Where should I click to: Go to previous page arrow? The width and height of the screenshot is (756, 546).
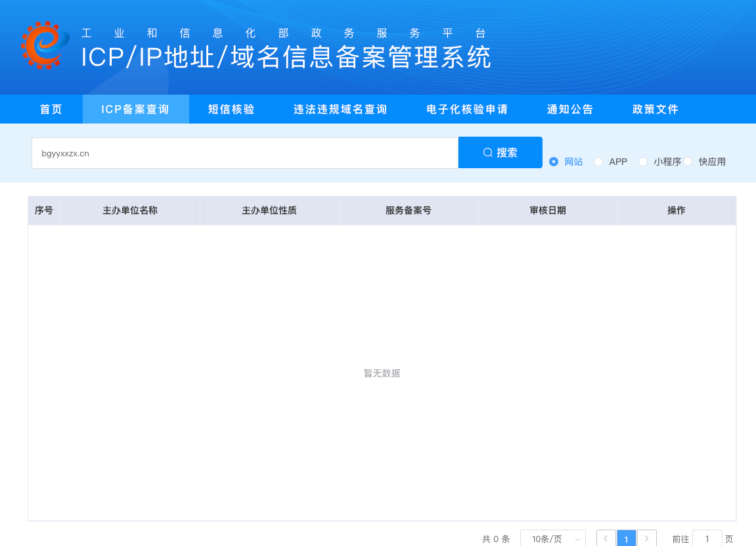click(606, 538)
